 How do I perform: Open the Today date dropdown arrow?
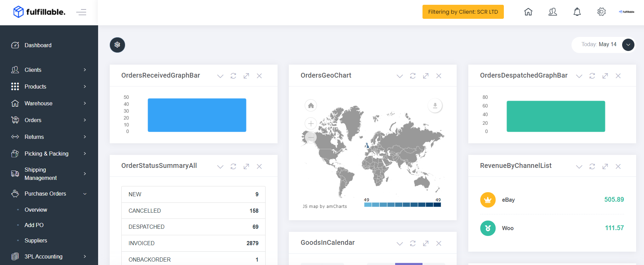click(x=628, y=45)
